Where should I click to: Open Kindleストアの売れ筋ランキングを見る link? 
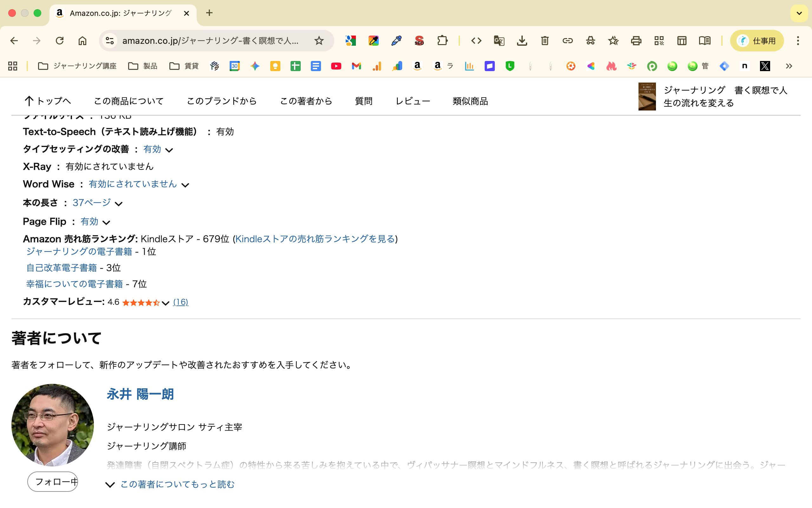coord(315,239)
